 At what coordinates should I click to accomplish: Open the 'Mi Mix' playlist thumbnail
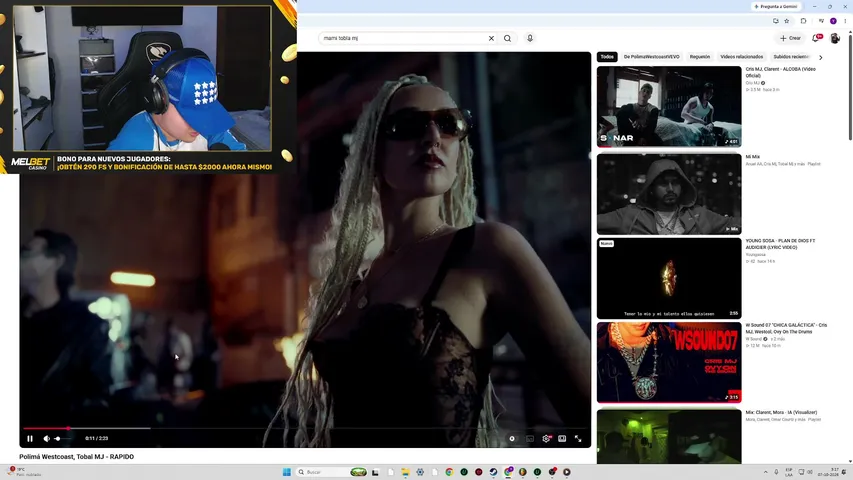pos(669,194)
